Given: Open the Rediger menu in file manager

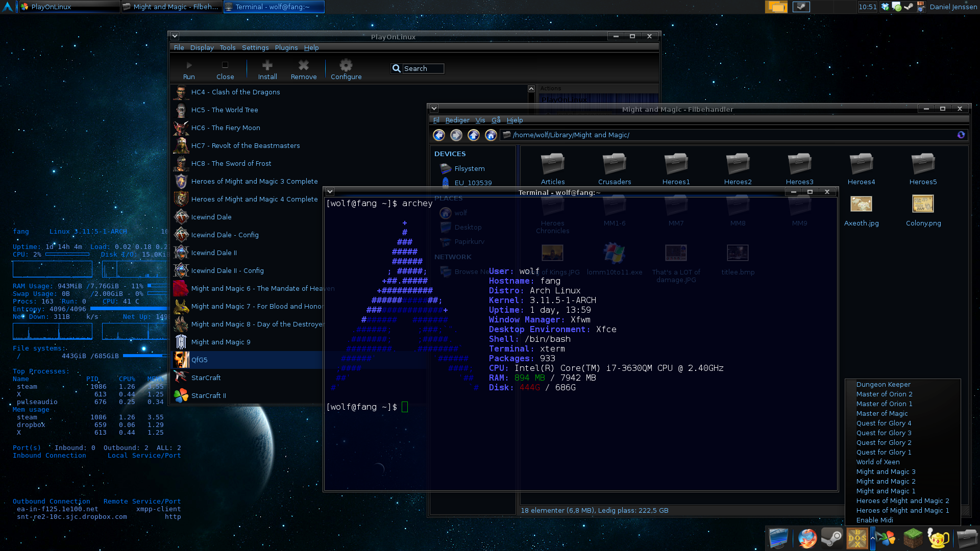Looking at the screenshot, I should click(457, 120).
